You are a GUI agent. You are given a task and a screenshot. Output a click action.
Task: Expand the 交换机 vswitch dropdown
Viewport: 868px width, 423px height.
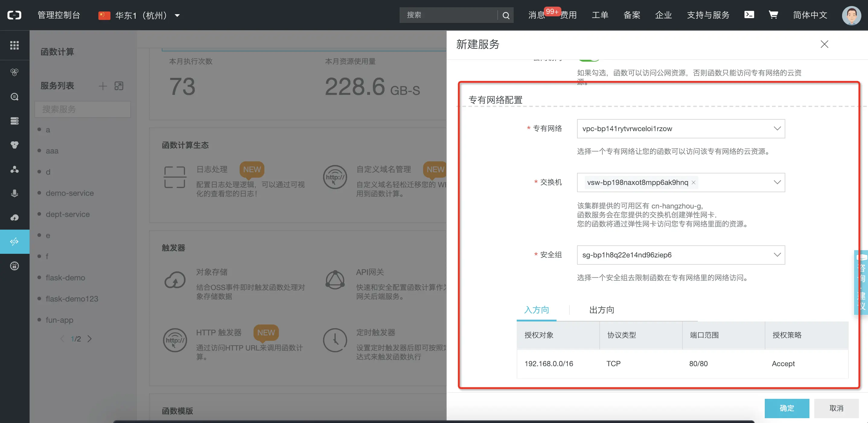coord(777,182)
